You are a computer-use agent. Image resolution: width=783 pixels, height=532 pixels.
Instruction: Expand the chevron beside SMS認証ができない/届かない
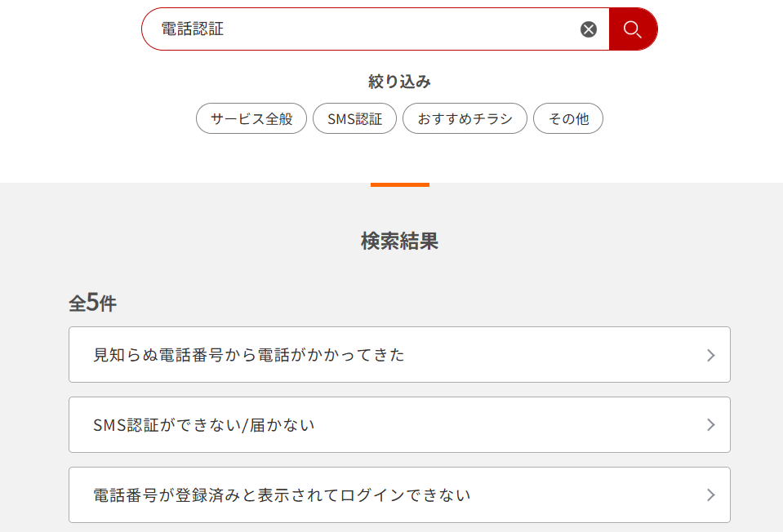click(x=712, y=424)
